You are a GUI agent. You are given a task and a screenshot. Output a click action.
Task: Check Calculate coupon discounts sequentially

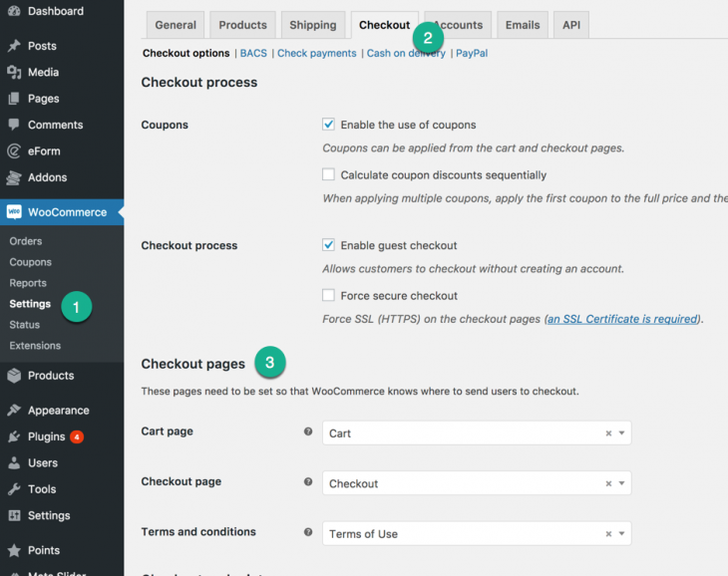click(328, 174)
